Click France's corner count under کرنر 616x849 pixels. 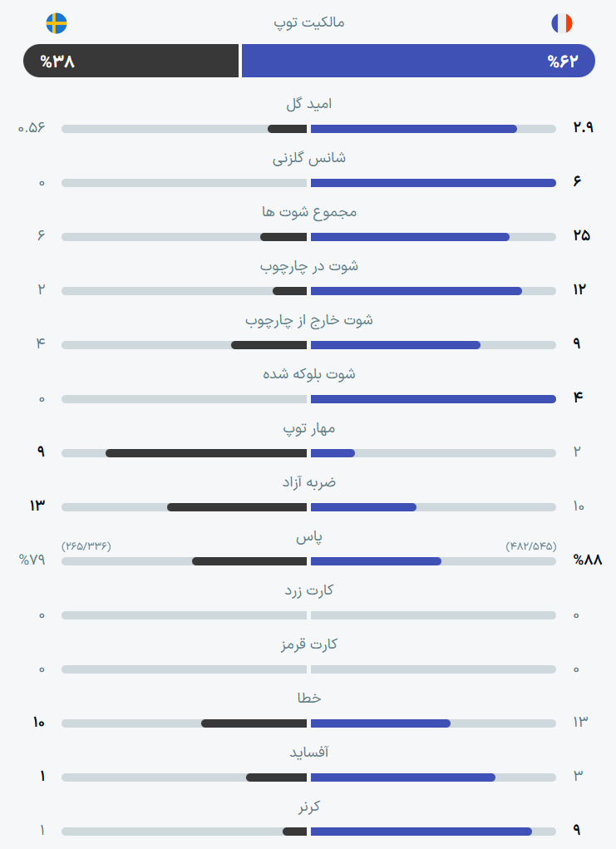(x=576, y=830)
